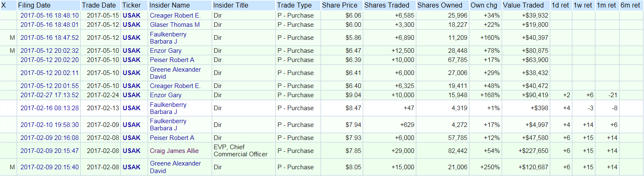The image size is (644, 176).
Task: Open the 2017-05-12 20:02:32 filing link
Action: pyautogui.click(x=49, y=51)
